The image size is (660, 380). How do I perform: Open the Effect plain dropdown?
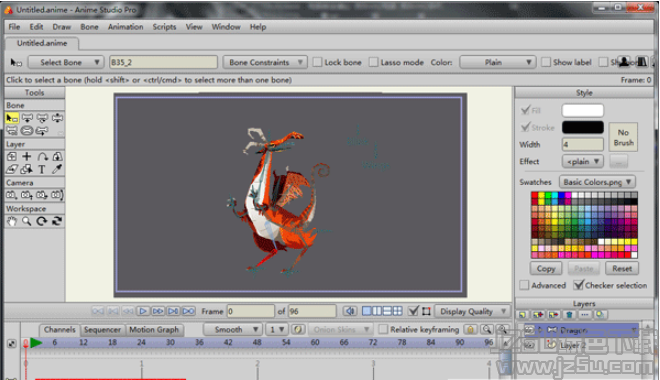583,162
